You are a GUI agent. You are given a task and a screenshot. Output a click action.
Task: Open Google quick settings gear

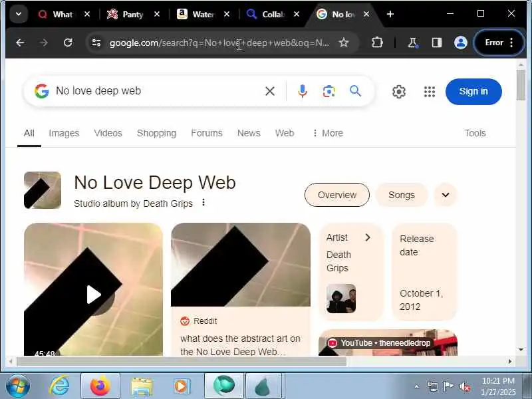point(399,92)
